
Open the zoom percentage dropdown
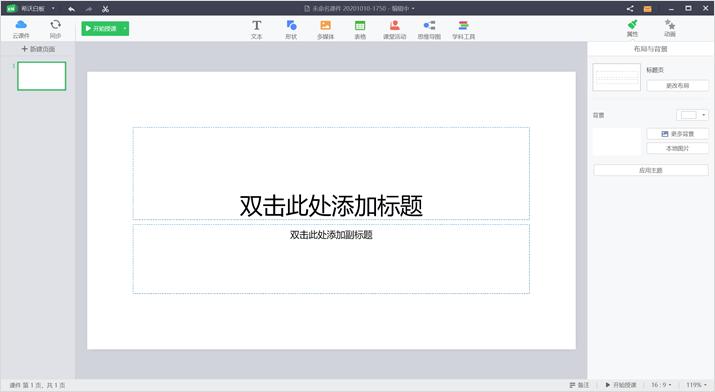[x=696, y=385]
